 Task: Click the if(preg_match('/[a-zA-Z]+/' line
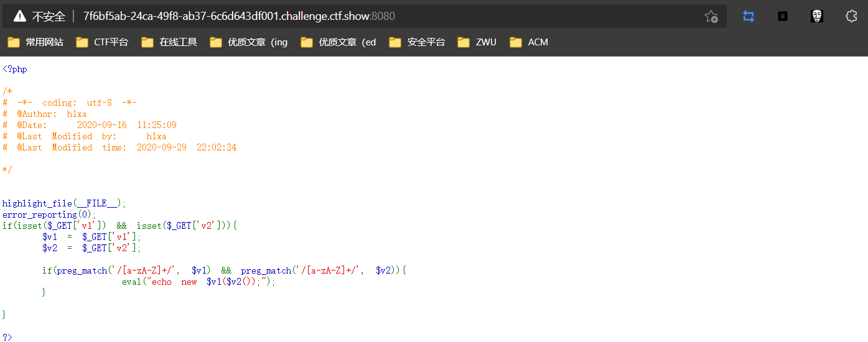click(224, 270)
